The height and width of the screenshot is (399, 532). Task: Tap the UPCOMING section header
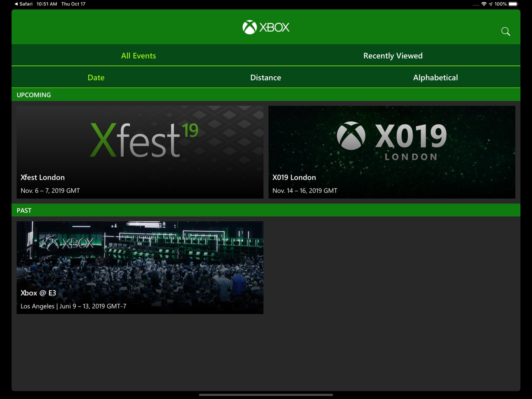coord(266,94)
